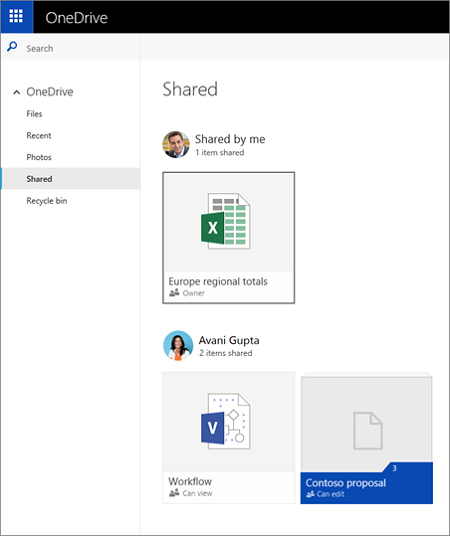The width and height of the screenshot is (450, 536).
Task: Click the search magnifier icon
Action: pos(12,47)
